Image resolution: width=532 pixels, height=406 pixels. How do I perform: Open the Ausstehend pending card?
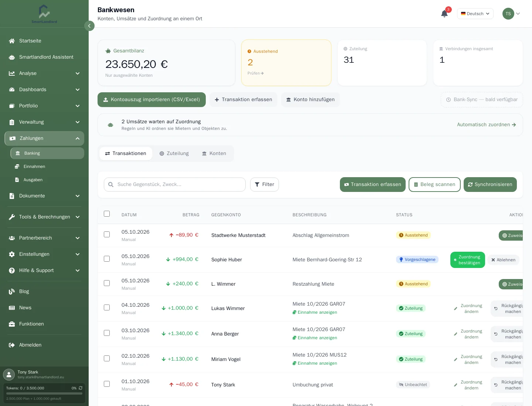286,63
